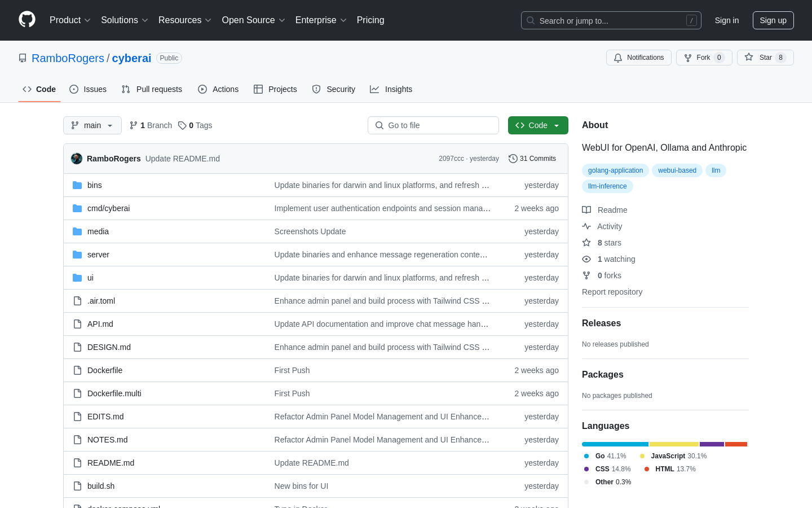Open the golang-application topic tag
Viewport: 812px width, 508px height.
coord(615,170)
